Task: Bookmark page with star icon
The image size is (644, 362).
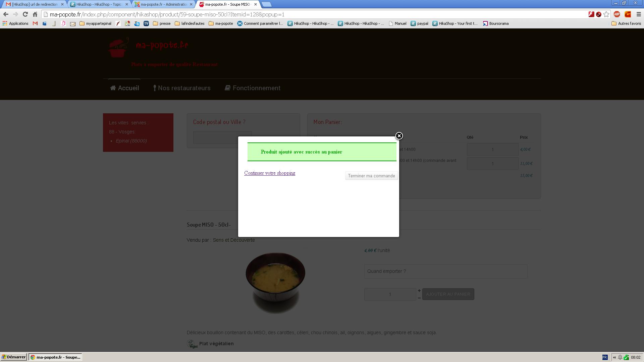Action: 606,14
